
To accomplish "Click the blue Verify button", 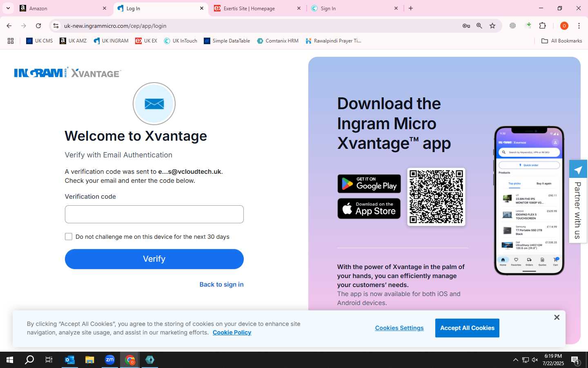I will pos(154,259).
